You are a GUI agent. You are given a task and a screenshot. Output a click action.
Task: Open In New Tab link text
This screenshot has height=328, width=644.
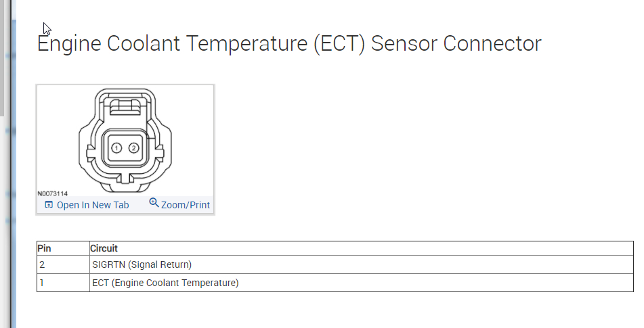(92, 205)
